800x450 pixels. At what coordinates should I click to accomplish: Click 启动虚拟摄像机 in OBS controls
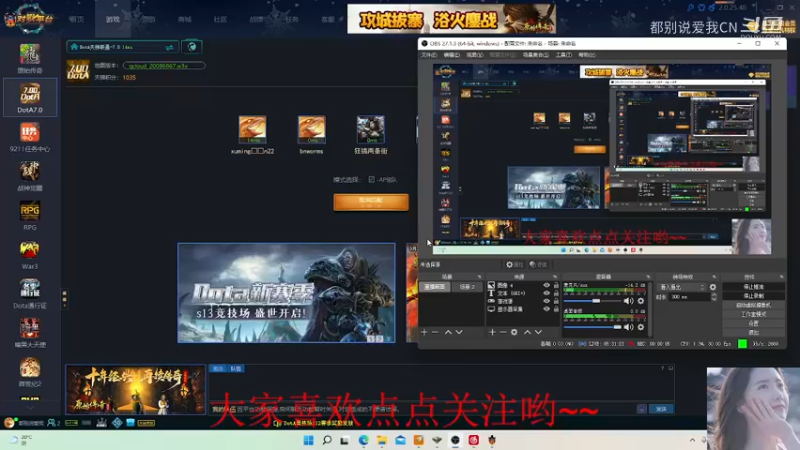click(754, 305)
